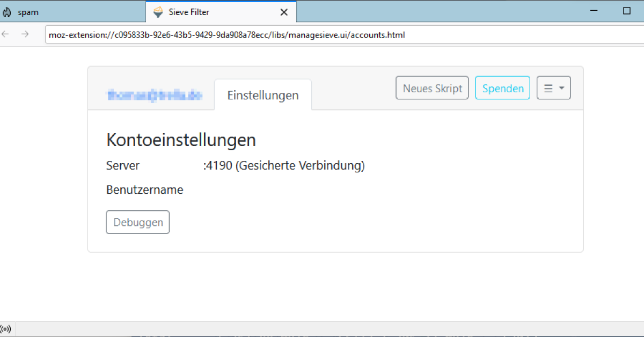
Task: Click the flame icon on the spam tab
Action: (7, 12)
